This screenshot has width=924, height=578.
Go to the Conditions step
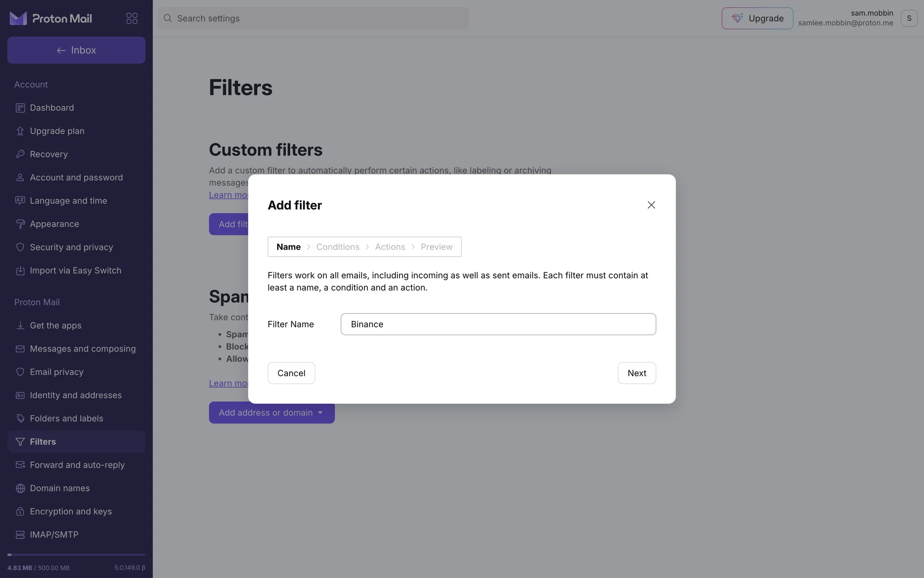click(x=338, y=247)
